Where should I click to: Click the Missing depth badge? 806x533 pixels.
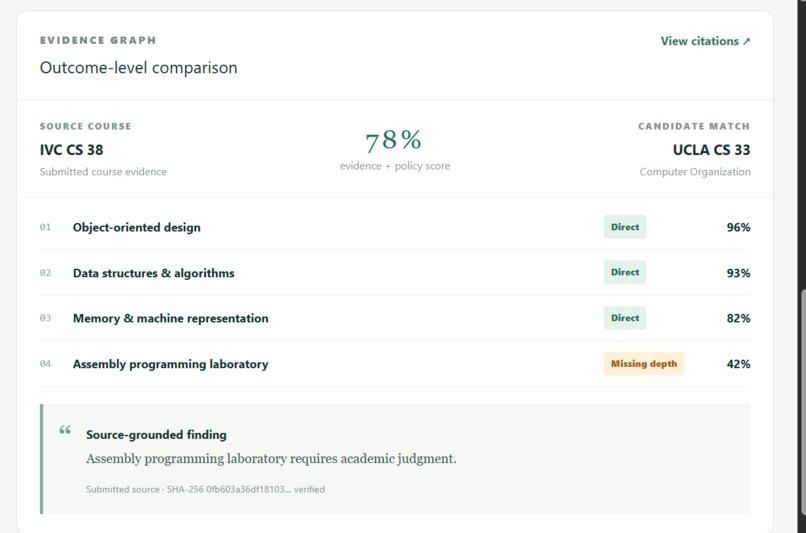pos(644,363)
